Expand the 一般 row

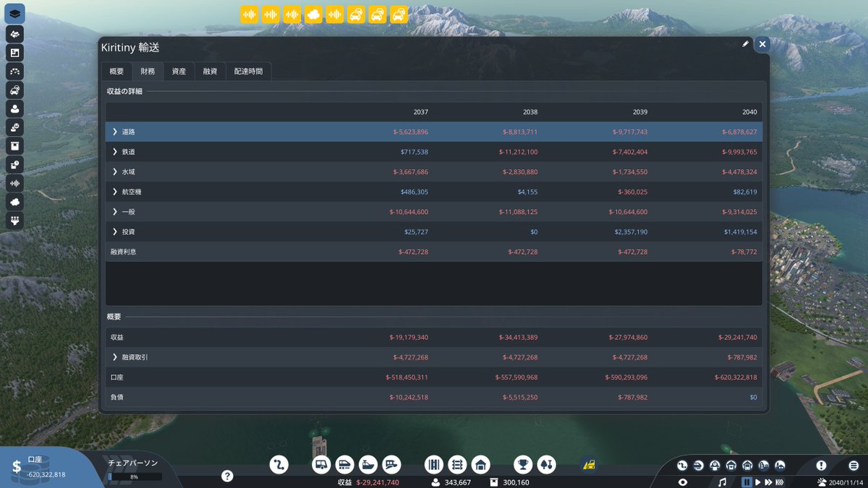click(115, 212)
